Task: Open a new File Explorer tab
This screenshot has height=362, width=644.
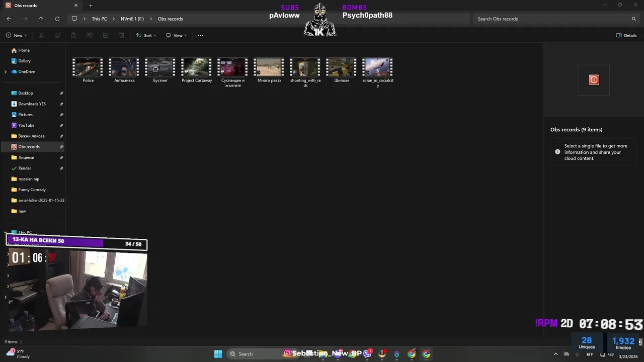Action: pyautogui.click(x=91, y=6)
